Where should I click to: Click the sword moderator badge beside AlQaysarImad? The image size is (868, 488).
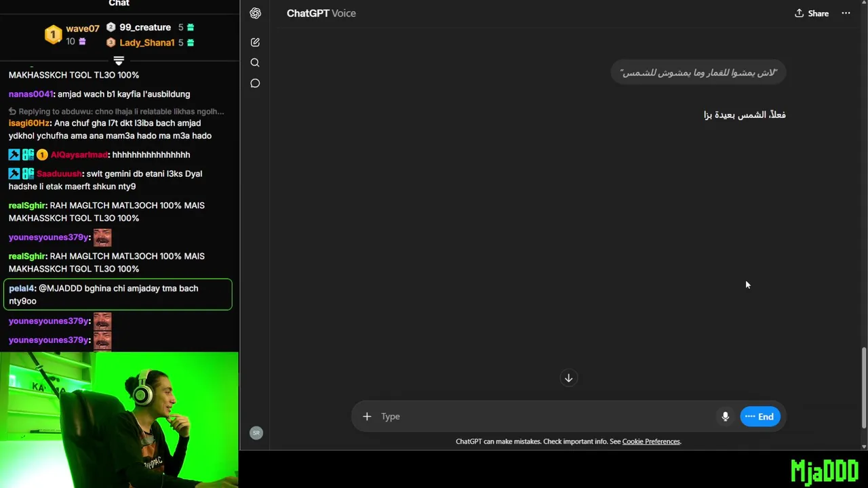tap(14, 155)
